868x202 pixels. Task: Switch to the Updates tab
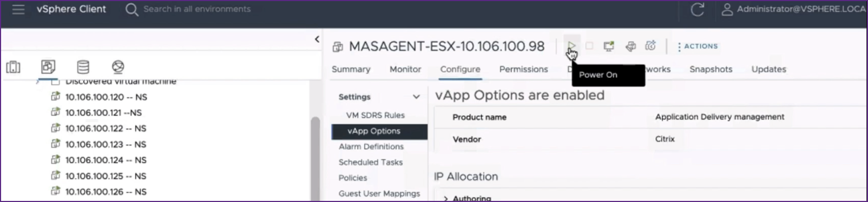768,69
